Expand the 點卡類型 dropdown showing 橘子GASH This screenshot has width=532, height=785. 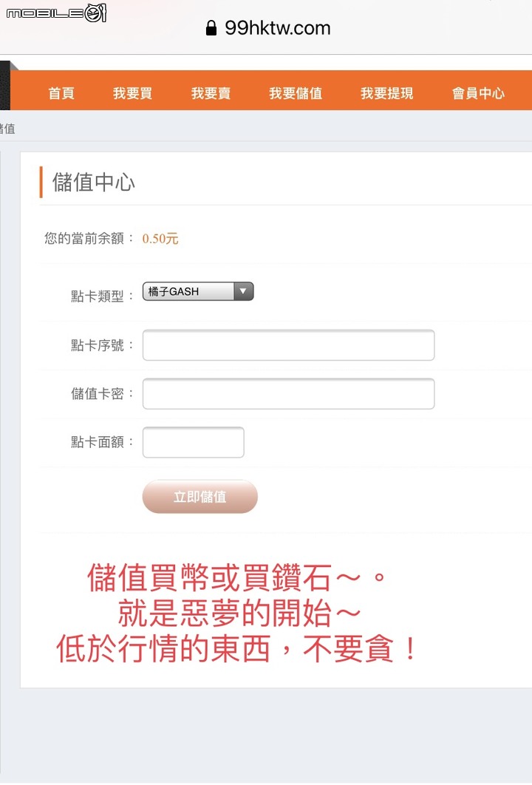tap(198, 291)
